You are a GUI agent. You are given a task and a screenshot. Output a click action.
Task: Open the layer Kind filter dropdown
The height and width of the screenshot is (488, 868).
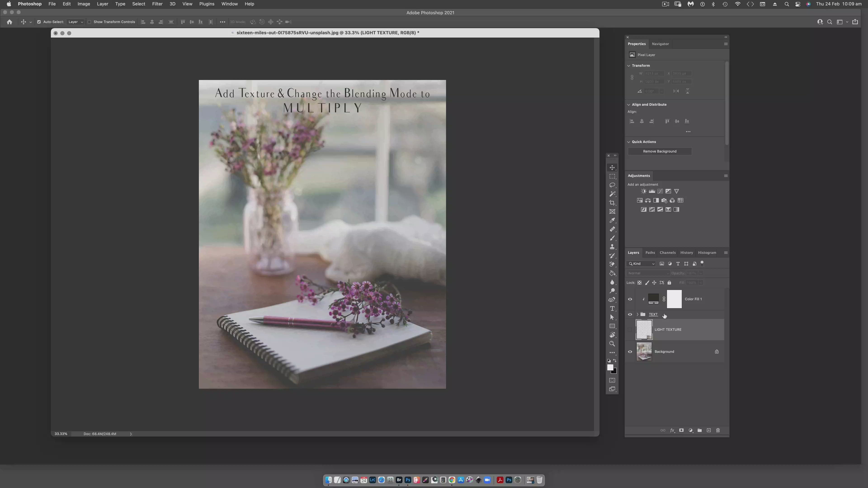(x=642, y=264)
